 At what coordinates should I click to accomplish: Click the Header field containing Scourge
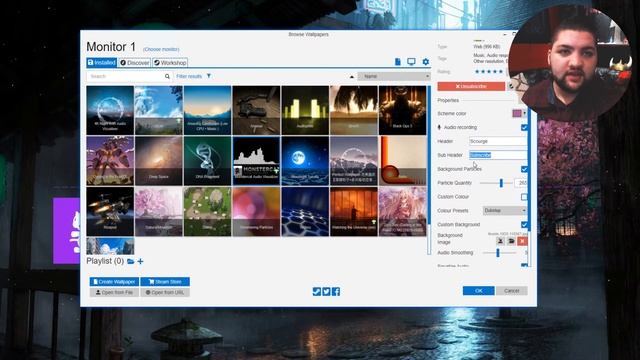pyautogui.click(x=498, y=141)
